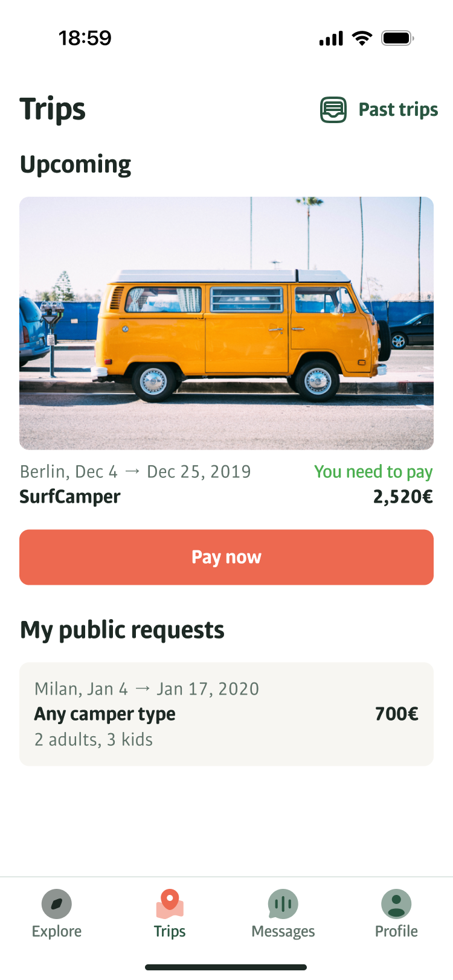Image resolution: width=453 pixels, height=980 pixels.
Task: Open the orange camper van photo
Action: pos(226,323)
